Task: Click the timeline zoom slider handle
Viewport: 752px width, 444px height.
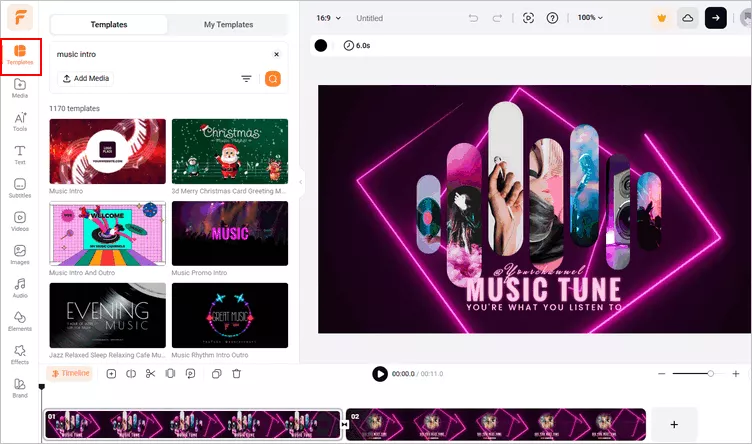Action: [710, 374]
